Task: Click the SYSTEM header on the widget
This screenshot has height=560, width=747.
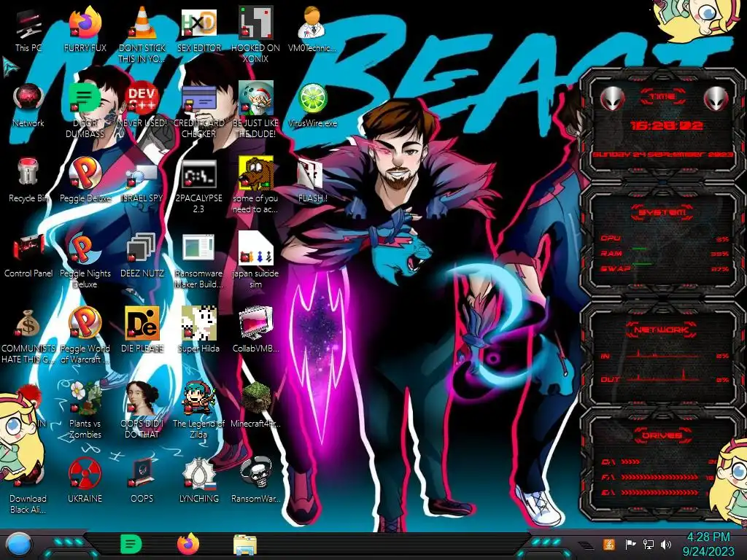Action: pos(662,212)
